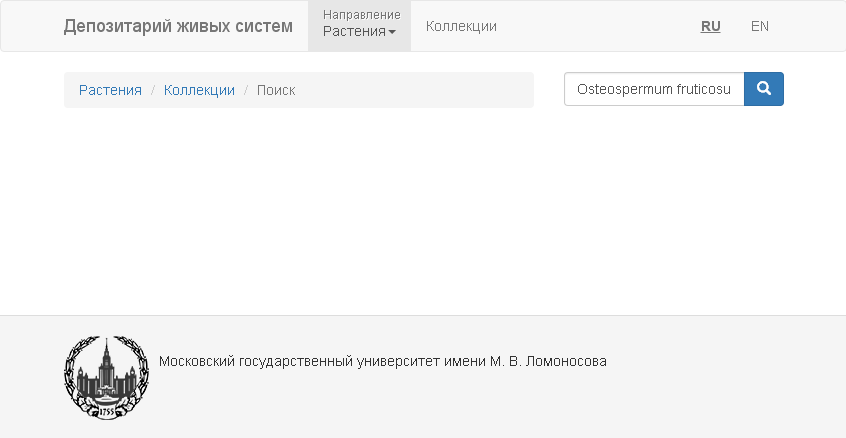Click the Направление label in the navbar
846x438 pixels.
(x=361, y=15)
